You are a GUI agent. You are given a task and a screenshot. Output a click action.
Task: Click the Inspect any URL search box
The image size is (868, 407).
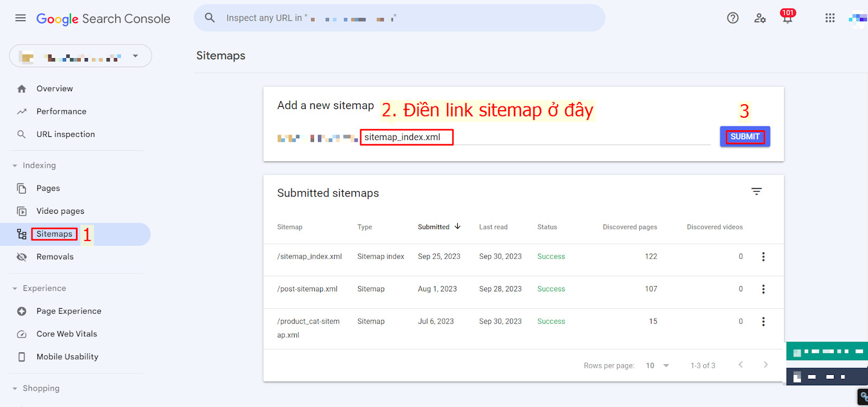[399, 18]
